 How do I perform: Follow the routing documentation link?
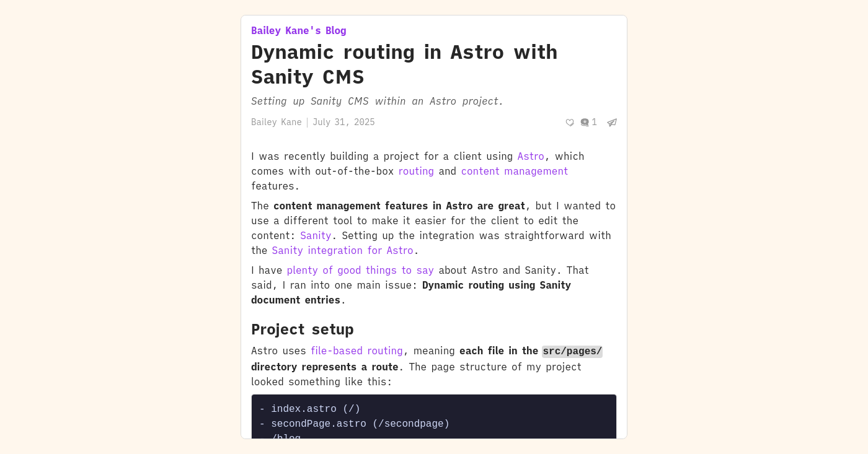[x=416, y=172]
